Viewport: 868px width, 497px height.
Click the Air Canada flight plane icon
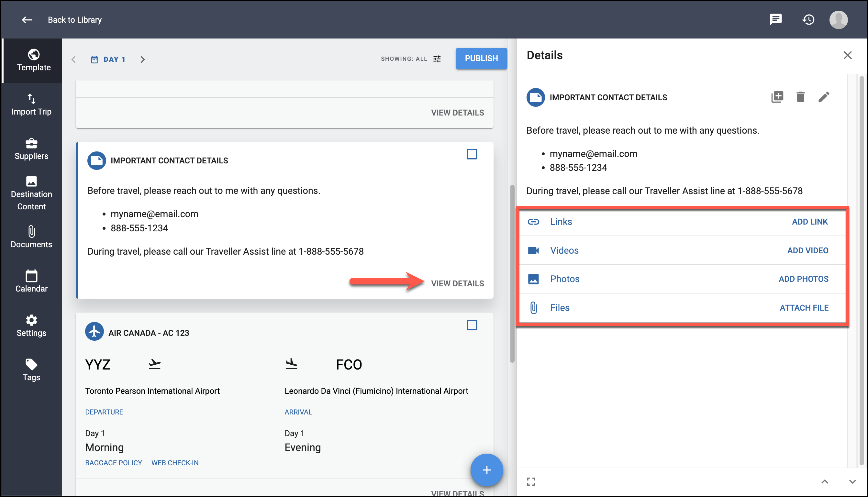pos(94,331)
